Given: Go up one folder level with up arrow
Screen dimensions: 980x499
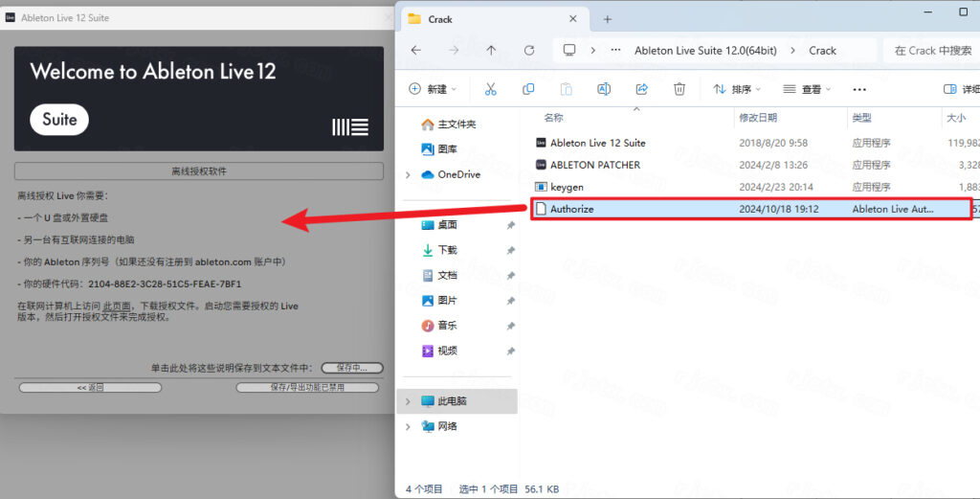Looking at the screenshot, I should coord(491,51).
